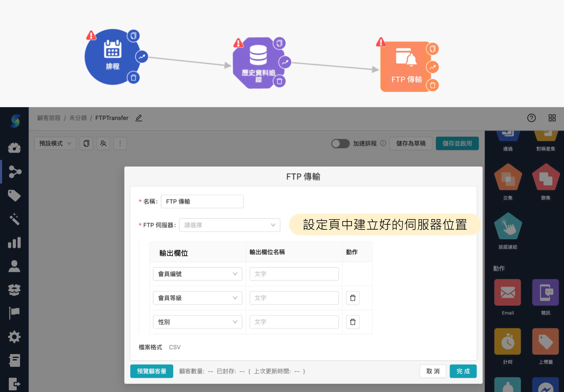Screen dimensions: 564x392
Task: Delete the 會員等級 output row
Action: pos(352,298)
